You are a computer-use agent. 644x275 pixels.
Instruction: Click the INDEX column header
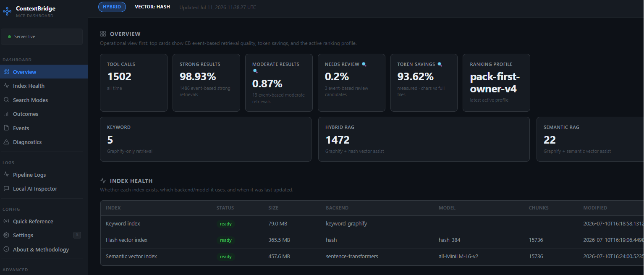click(113, 208)
